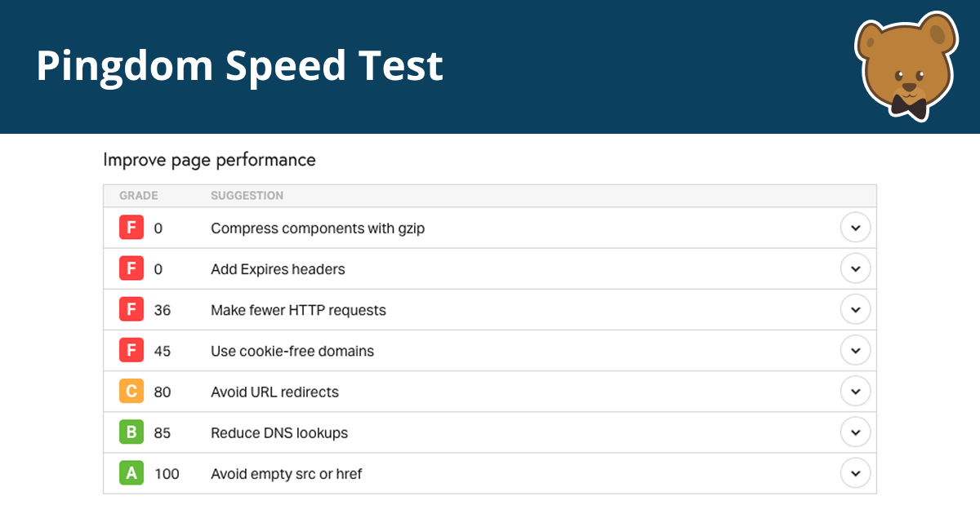980x514 pixels.
Task: Click the bear mascot logo
Action: [906, 66]
